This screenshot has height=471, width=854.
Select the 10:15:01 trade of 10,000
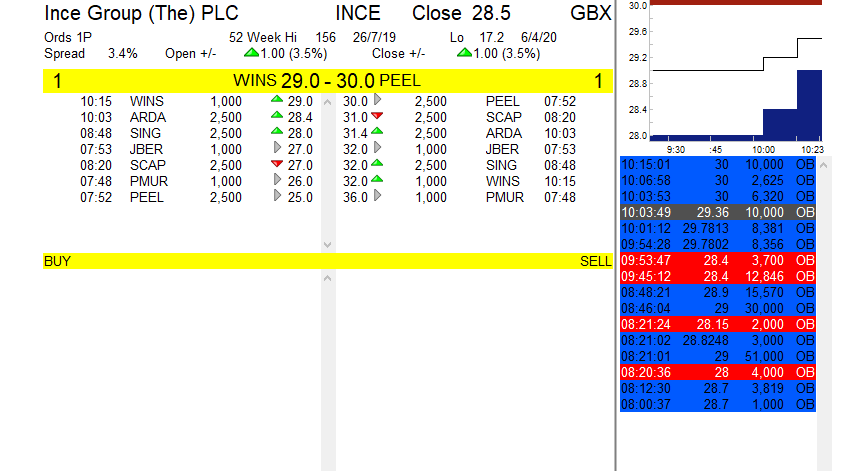click(718, 164)
